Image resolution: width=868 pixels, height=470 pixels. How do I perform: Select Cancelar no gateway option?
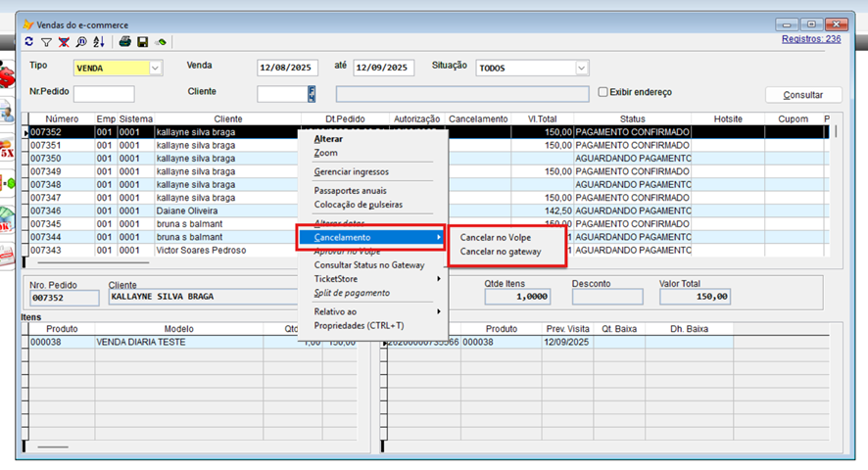[x=500, y=252]
